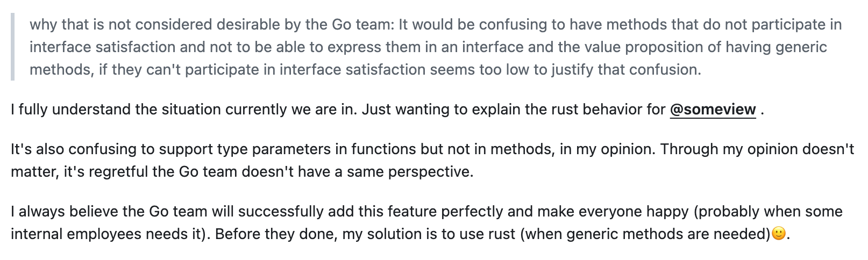Click the phrase "Through my opinion doesn't"
Image resolution: width=868 pixels, height=260 pixels.
click(x=757, y=149)
